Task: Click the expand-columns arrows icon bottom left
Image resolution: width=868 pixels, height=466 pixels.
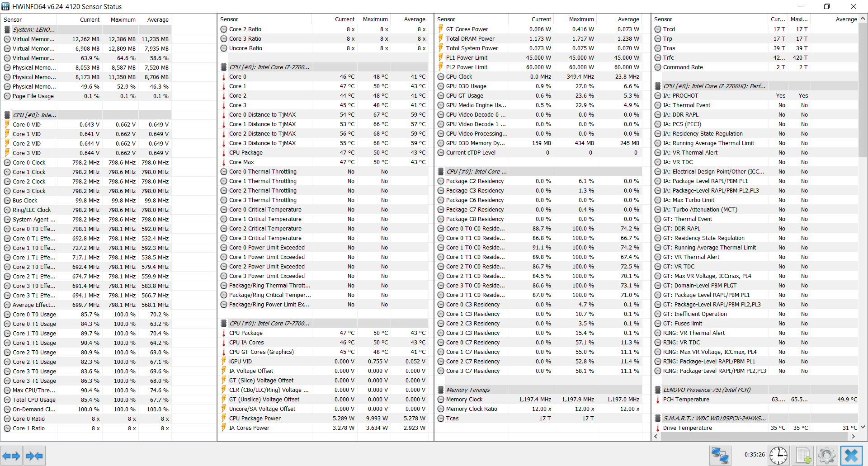Action: click(x=12, y=456)
